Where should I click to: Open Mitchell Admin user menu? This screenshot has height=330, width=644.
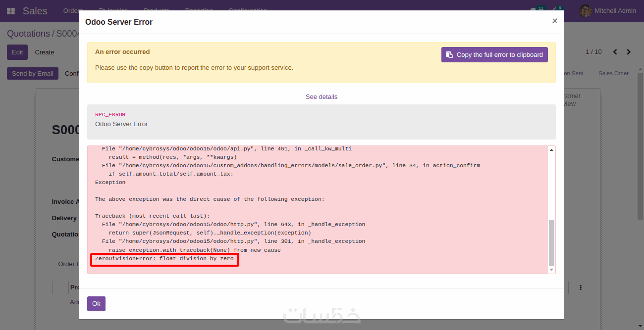[608, 11]
